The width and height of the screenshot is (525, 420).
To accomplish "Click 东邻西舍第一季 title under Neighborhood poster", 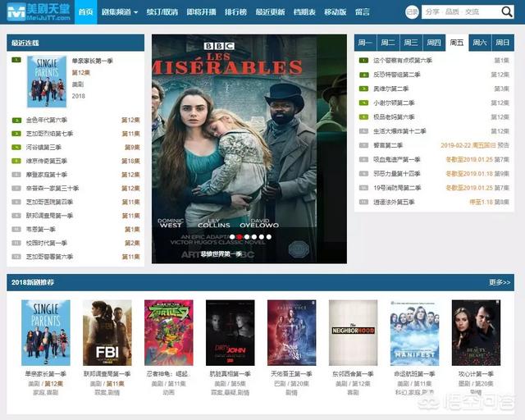I will [x=353, y=374].
